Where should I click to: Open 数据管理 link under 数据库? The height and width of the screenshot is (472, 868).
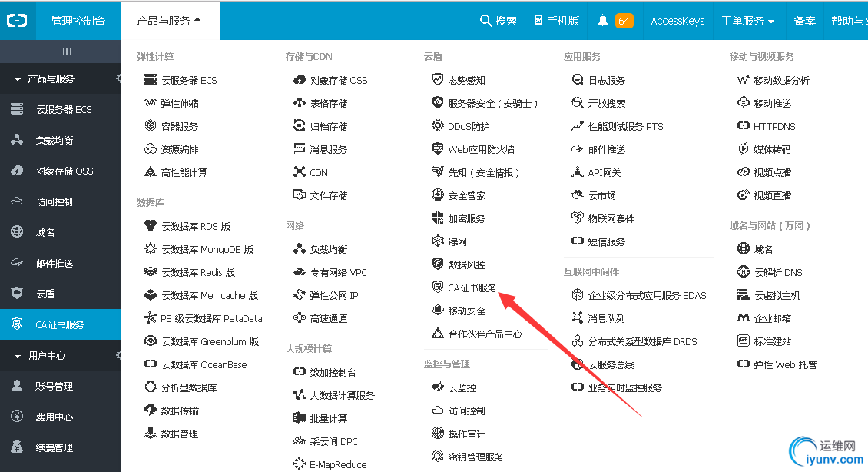[179, 434]
